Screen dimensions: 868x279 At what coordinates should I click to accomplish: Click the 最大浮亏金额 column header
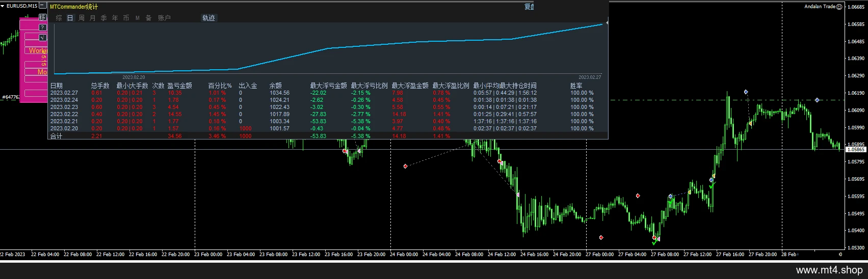tap(329, 86)
